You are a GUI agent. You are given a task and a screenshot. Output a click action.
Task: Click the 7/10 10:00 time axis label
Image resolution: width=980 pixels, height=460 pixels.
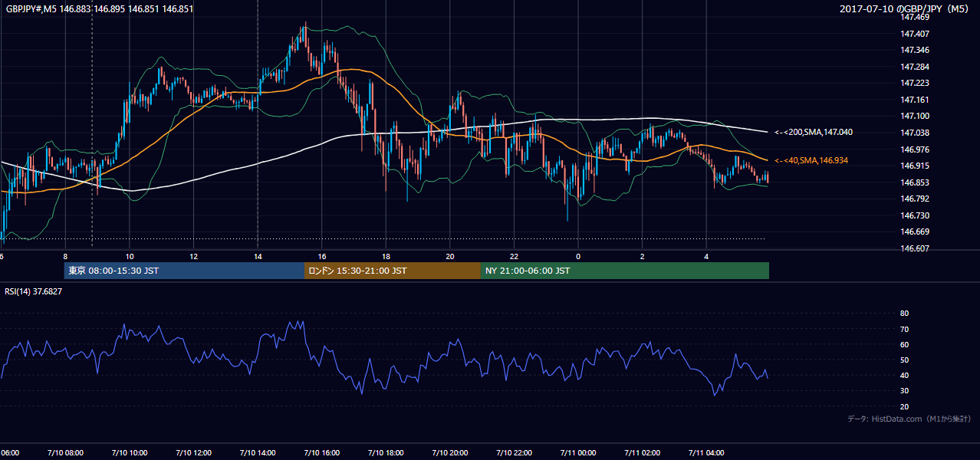tap(129, 452)
